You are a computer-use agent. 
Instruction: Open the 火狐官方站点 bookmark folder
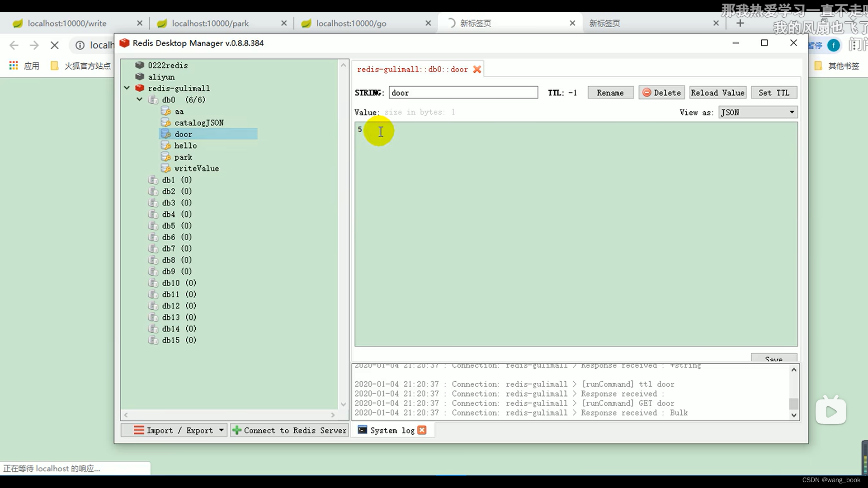(x=80, y=66)
